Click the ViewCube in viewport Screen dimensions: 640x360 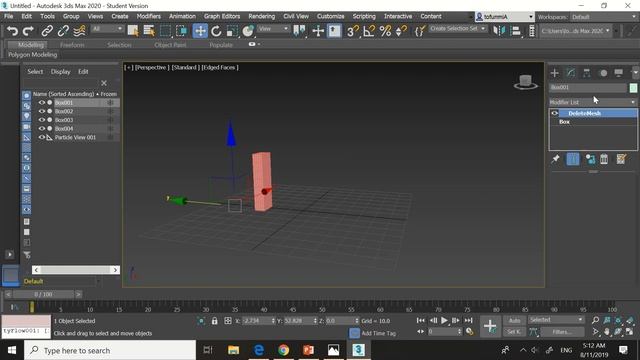[x=525, y=82]
